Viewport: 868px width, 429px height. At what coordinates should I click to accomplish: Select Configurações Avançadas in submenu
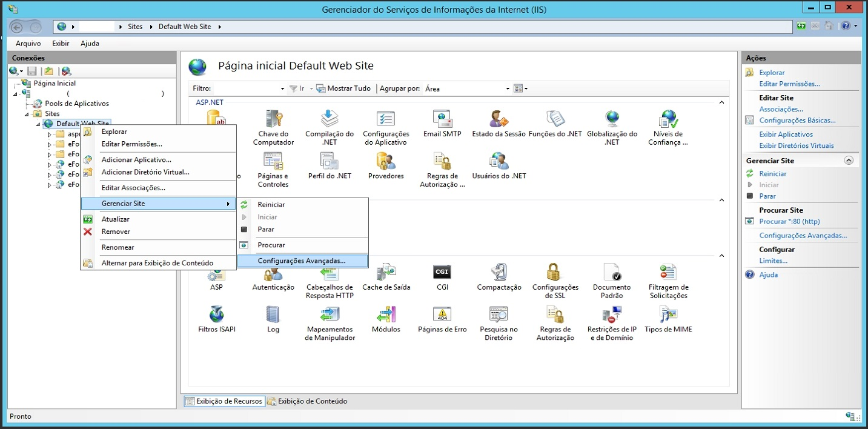302,261
